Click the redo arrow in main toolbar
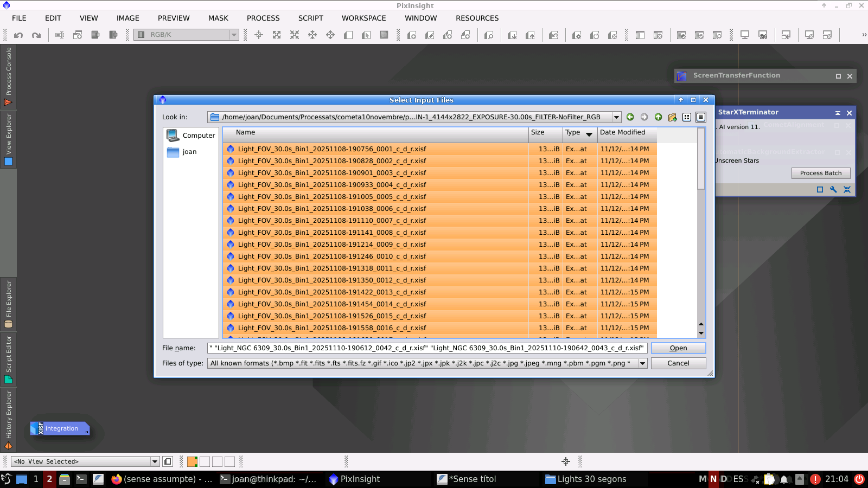This screenshot has width=868, height=488. coord(36,35)
